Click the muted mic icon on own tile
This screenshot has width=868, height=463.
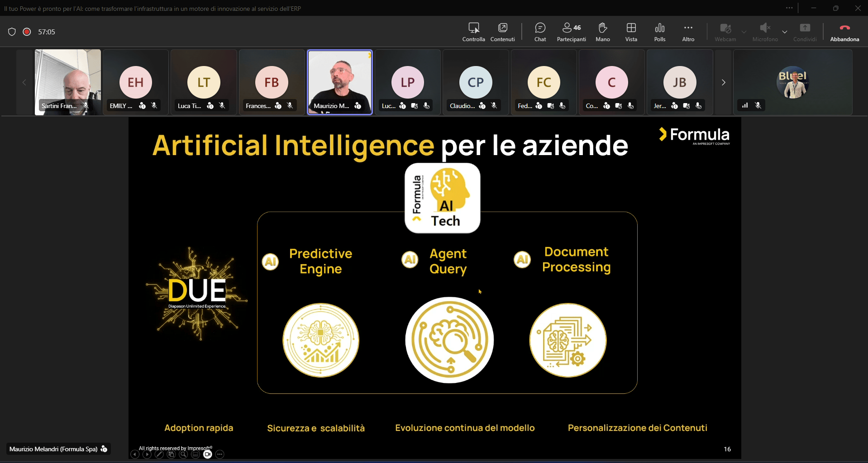(x=758, y=105)
